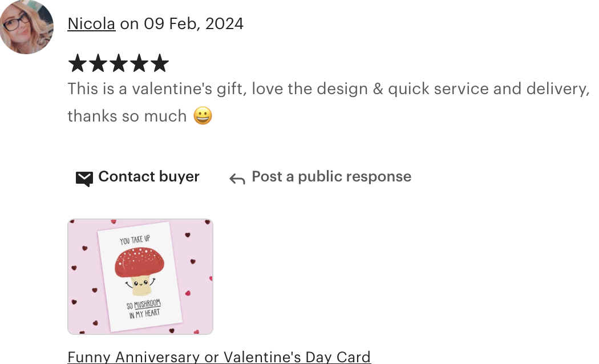Click the second star in the rating

pos(98,63)
